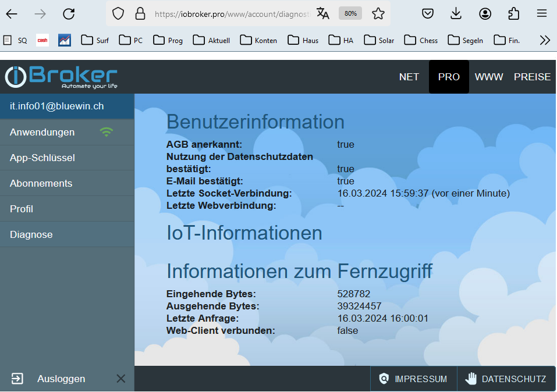The width and height of the screenshot is (557, 392).
Task: Reload the page with refresh icon
Action: click(x=69, y=14)
